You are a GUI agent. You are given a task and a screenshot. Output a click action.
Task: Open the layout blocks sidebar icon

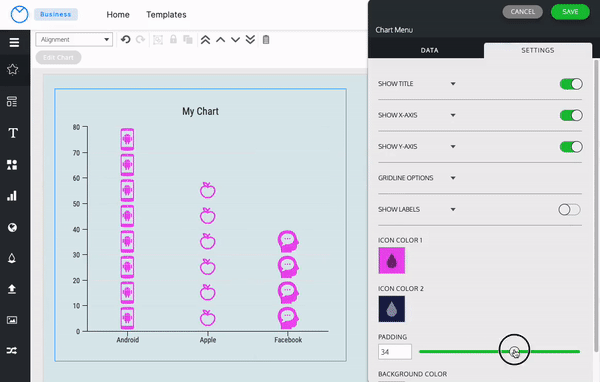click(x=12, y=102)
